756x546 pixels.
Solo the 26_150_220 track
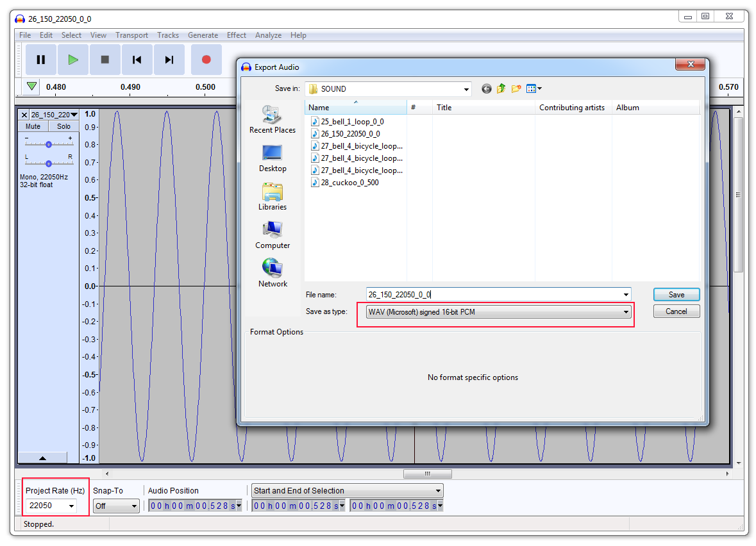[63, 126]
